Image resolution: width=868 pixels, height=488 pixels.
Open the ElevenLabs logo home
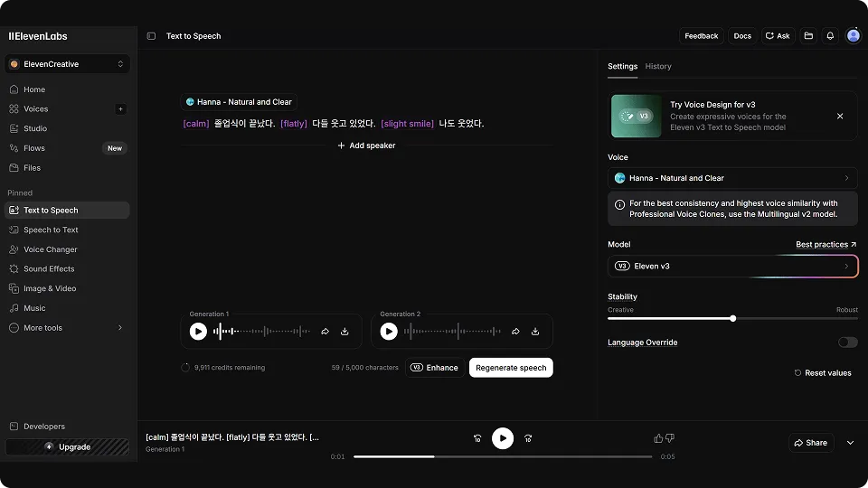tap(38, 36)
